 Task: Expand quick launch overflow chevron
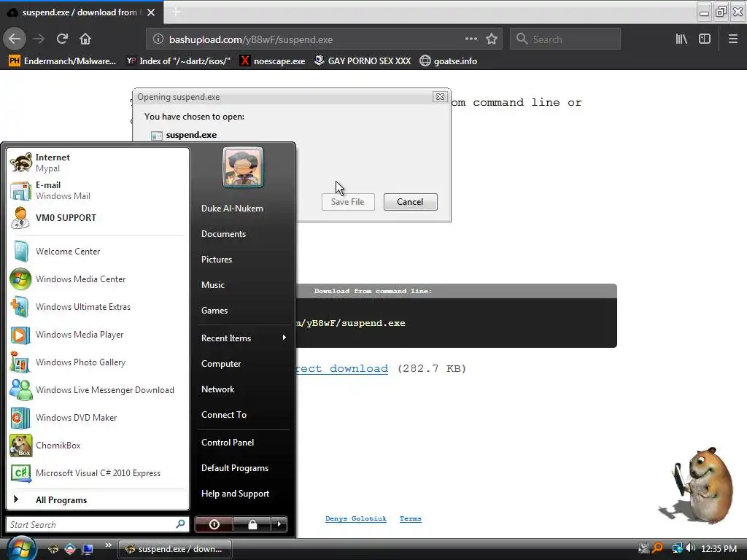[x=108, y=545]
